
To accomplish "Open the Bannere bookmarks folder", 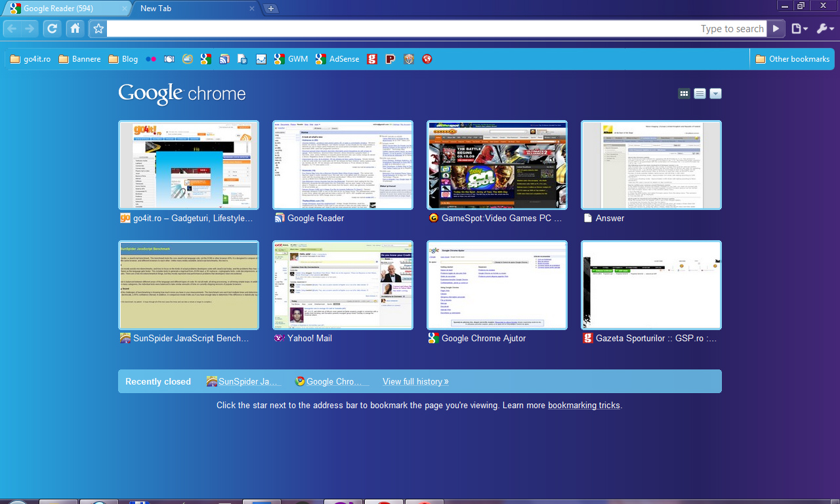I will tap(79, 59).
